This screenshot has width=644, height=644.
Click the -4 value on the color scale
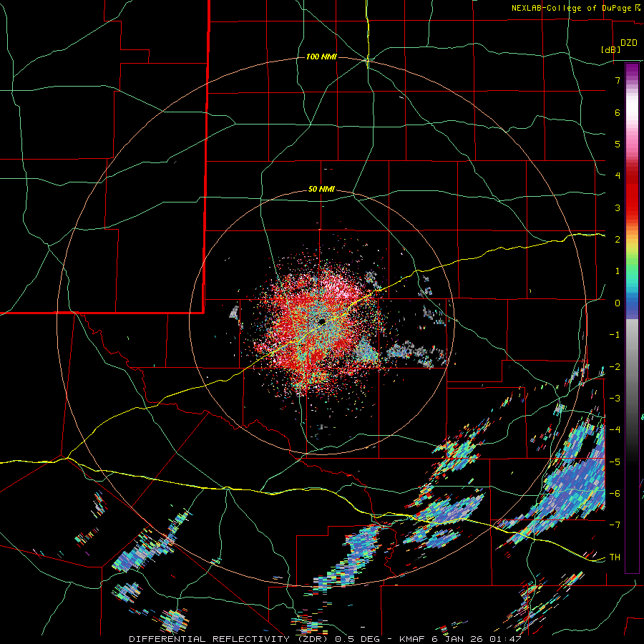[x=615, y=430]
